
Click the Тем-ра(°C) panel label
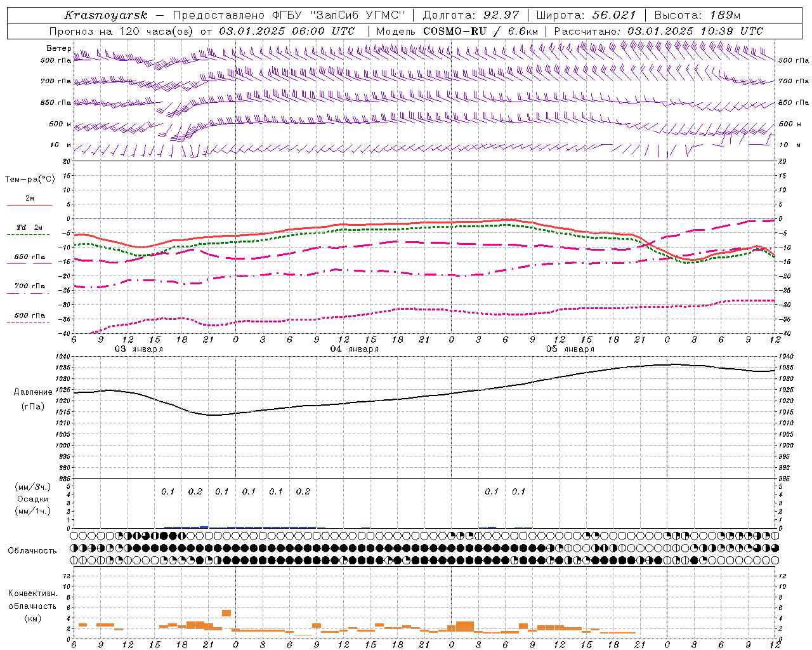[30, 180]
